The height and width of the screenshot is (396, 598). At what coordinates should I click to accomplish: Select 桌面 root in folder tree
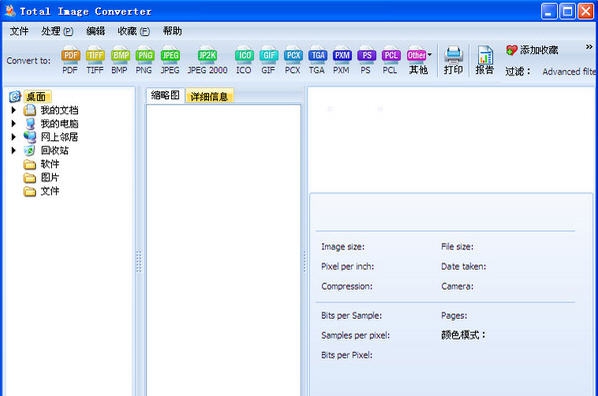pyautogui.click(x=36, y=97)
